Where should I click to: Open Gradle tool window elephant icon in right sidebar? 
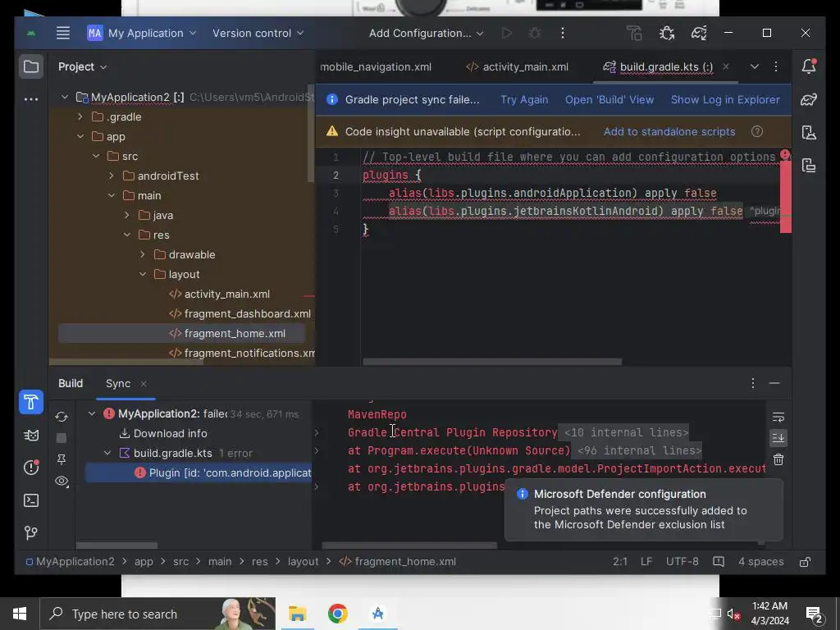point(809,99)
